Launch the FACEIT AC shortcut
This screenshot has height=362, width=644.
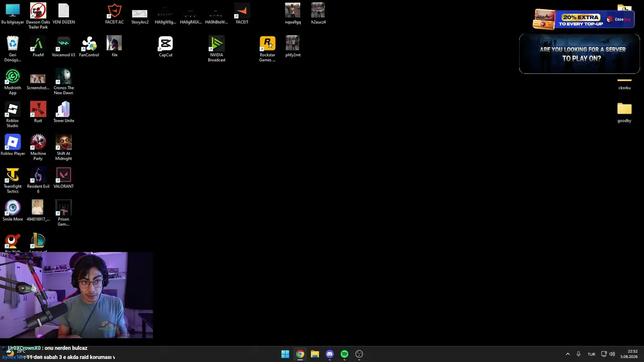[114, 14]
